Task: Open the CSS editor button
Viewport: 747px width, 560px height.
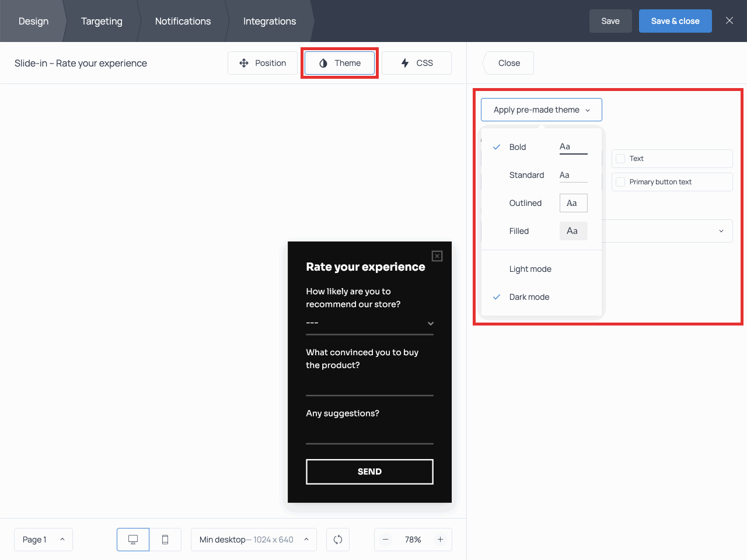Action: click(417, 63)
